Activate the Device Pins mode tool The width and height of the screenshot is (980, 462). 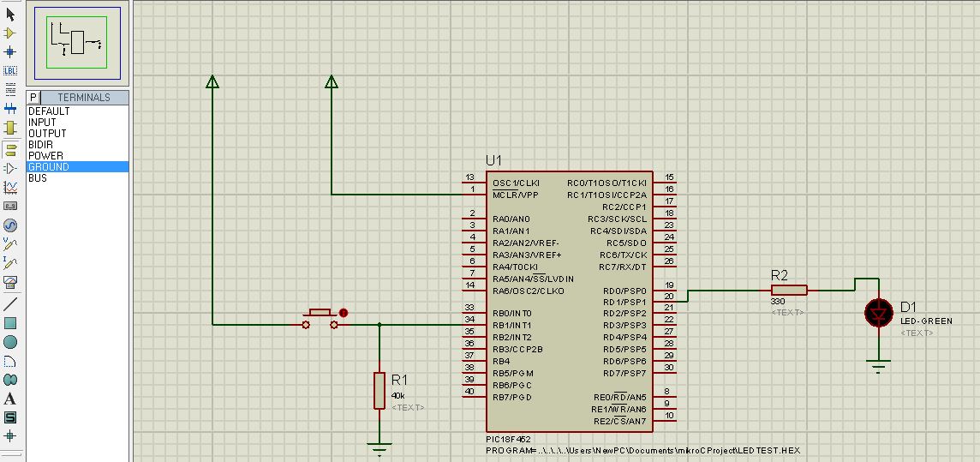[x=10, y=168]
